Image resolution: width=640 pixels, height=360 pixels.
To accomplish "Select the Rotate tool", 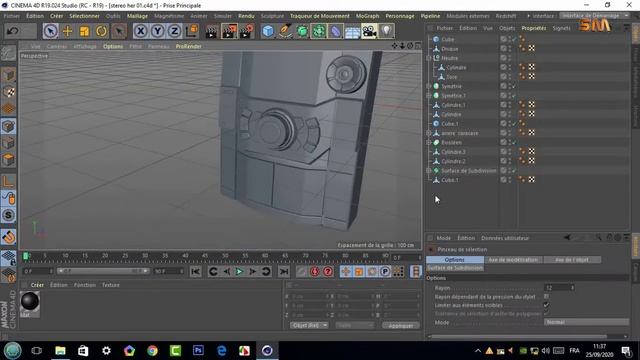I will 102,31.
